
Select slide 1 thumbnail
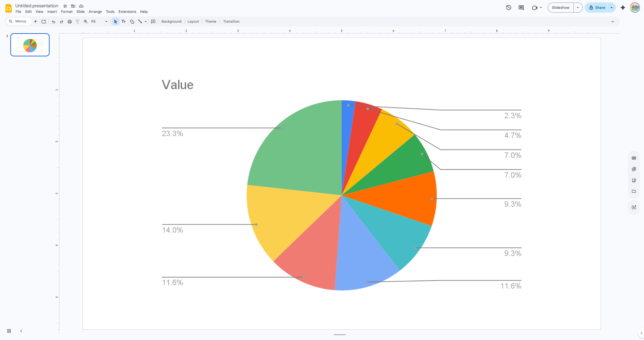pos(30,45)
